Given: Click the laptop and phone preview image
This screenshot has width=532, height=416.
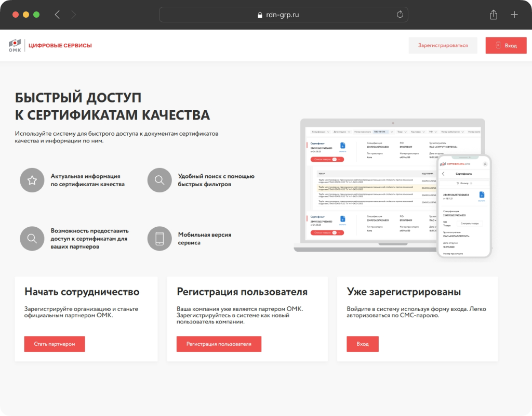Looking at the screenshot, I should point(393,188).
